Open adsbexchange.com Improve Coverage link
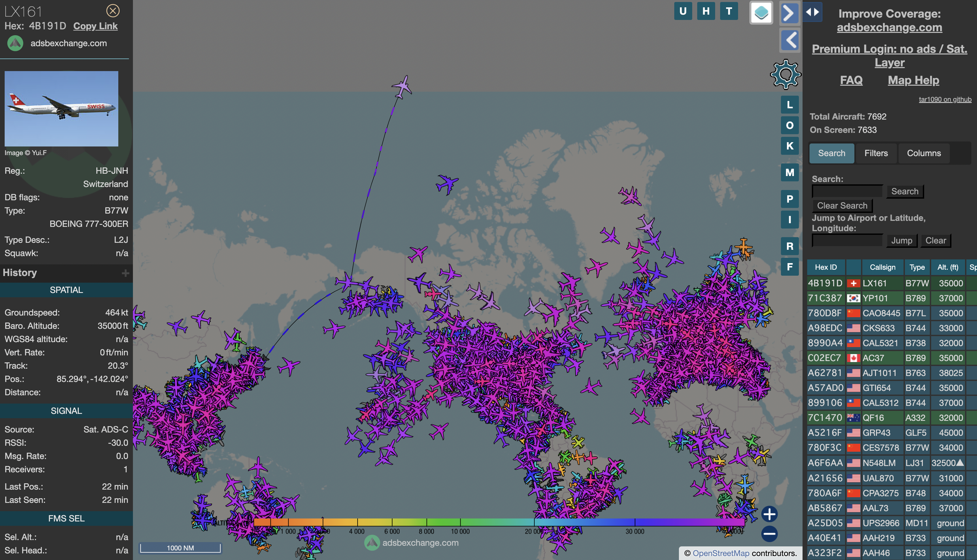The width and height of the screenshot is (977, 560). pyautogui.click(x=889, y=27)
